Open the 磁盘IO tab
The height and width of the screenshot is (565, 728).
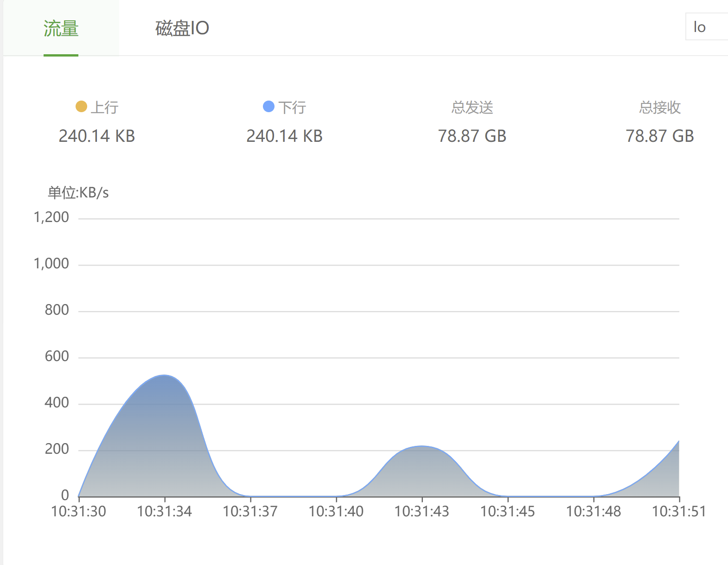[x=182, y=28]
